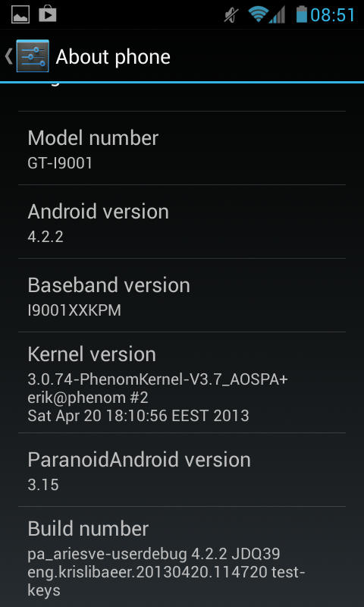364x607 pixels.
Task: Tap the 08:51 clock
Action: coord(333,15)
